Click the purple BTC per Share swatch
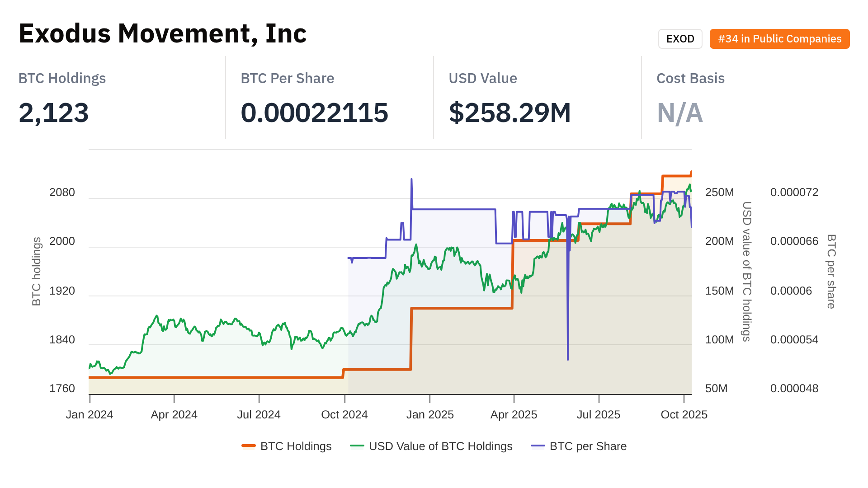 (538, 446)
